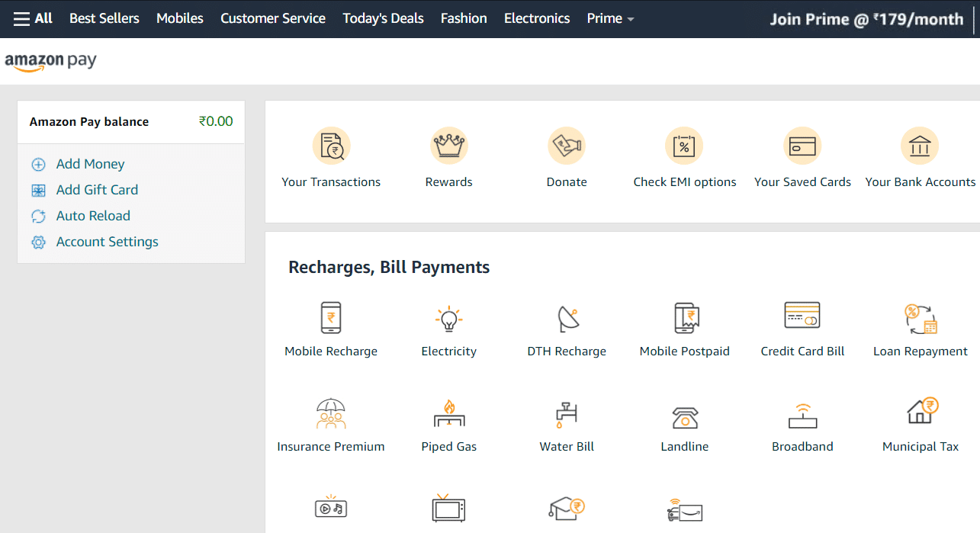This screenshot has width=980, height=533.
Task: Select the Loan Repayment icon
Action: pyautogui.click(x=921, y=318)
